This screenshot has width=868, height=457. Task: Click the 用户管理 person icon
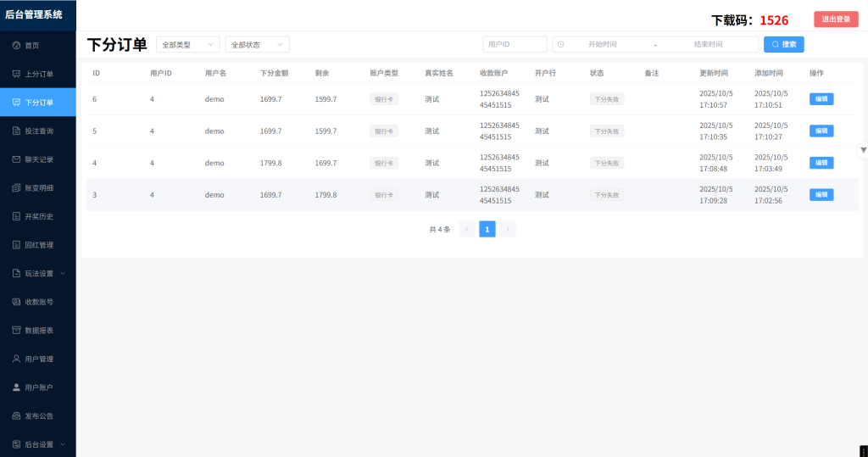(16, 359)
